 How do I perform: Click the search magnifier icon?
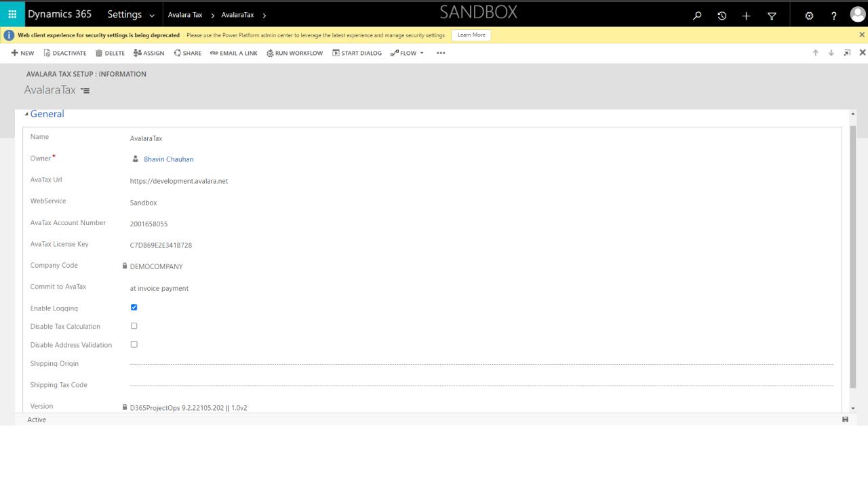pyautogui.click(x=697, y=16)
